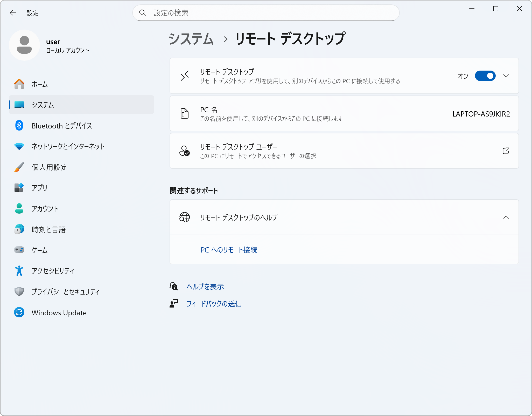532x416 pixels.
Task: Click the settings search field
Action: [x=266, y=13]
